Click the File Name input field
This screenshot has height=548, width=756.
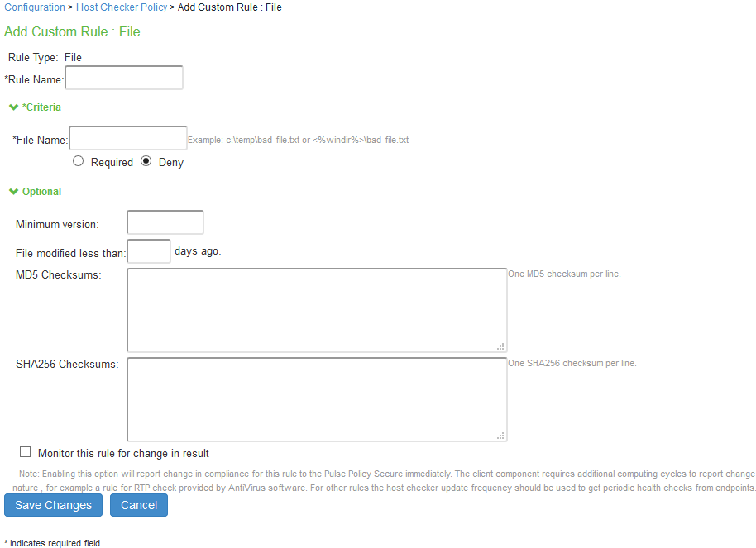[x=127, y=138]
